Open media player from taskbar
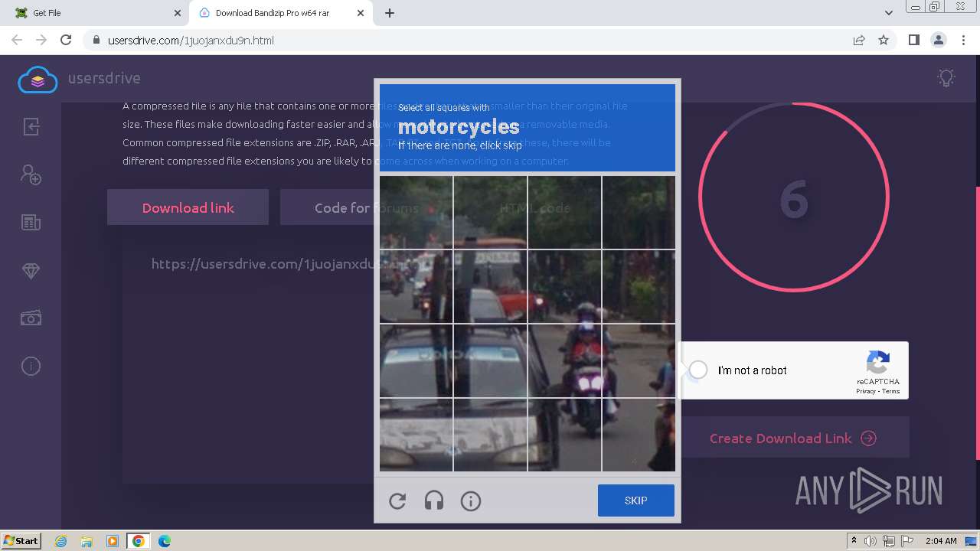This screenshot has height=551, width=980. tap(113, 541)
